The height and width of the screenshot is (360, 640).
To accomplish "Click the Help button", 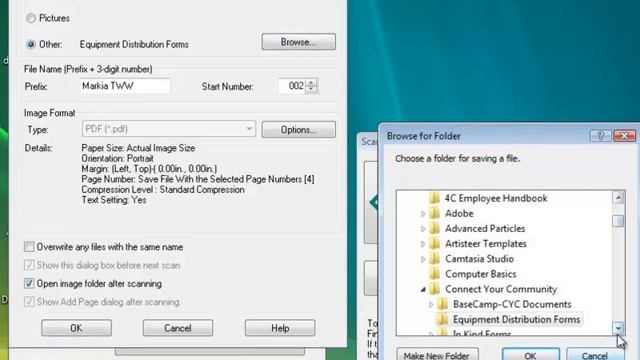I will [280, 328].
